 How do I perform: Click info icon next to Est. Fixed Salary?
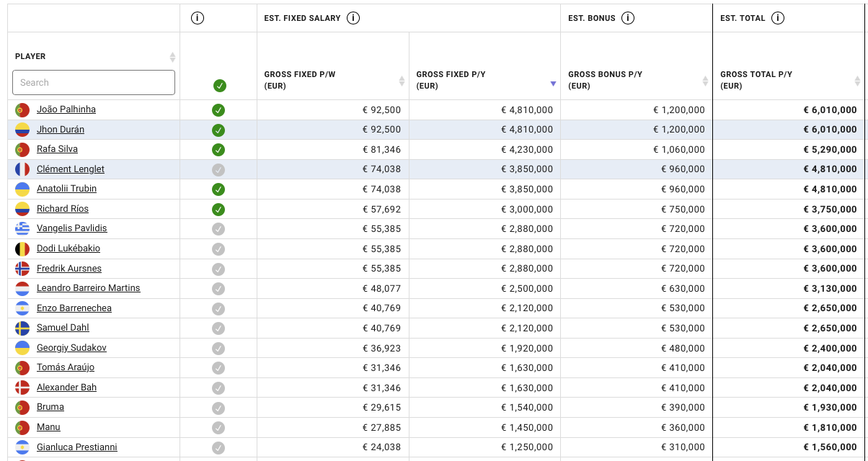point(353,18)
